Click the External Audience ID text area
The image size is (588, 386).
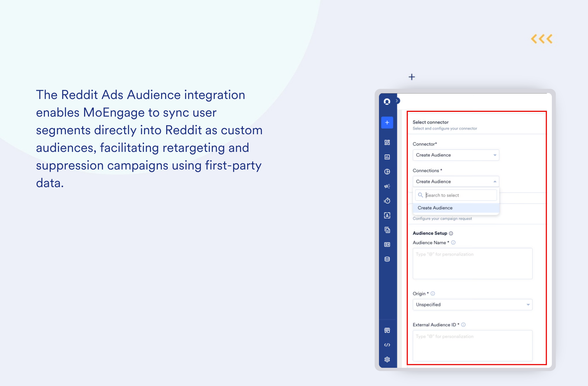click(x=472, y=346)
